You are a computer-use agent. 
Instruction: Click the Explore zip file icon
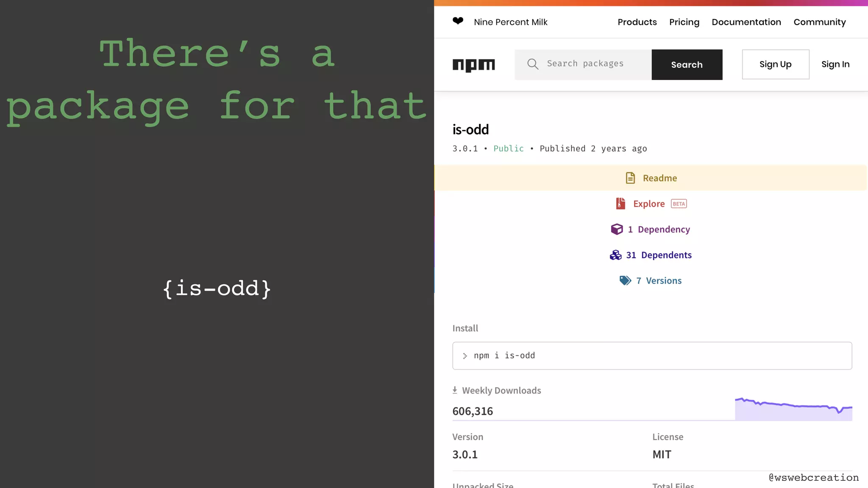pos(620,204)
